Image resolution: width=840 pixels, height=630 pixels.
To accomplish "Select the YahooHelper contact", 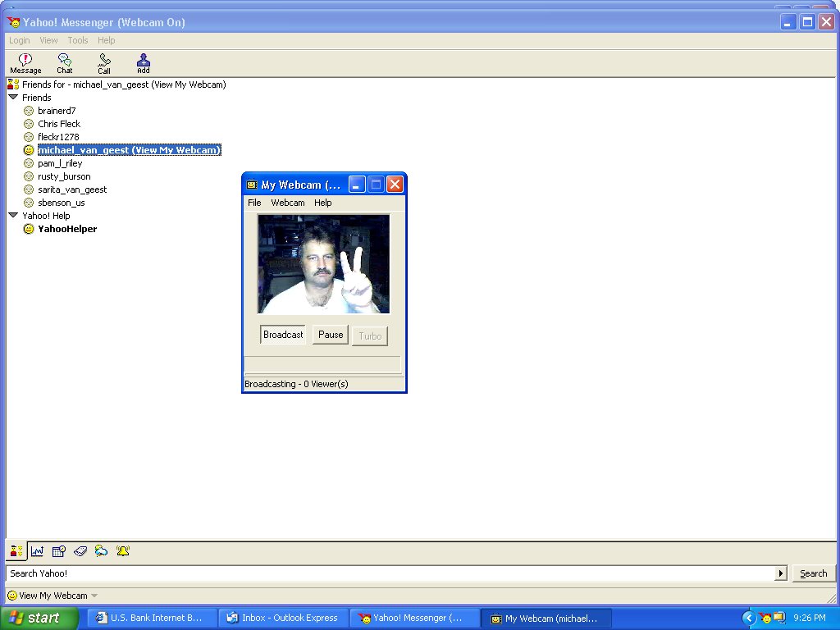I will (67, 229).
